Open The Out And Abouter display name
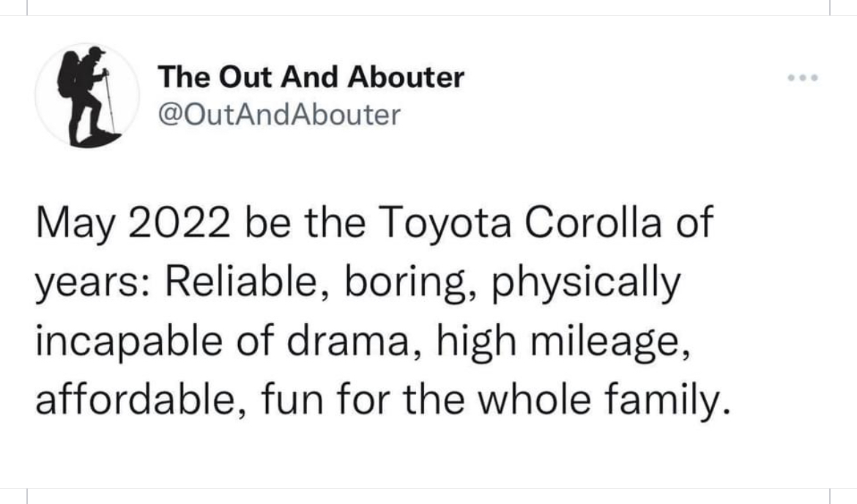This screenshot has width=857, height=504. (x=311, y=77)
